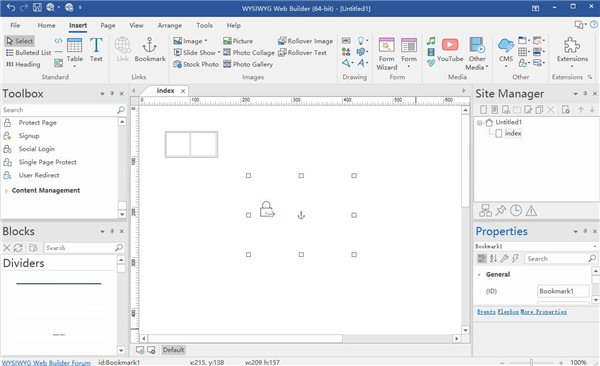Click the Bookmark1 ID value field
The height and width of the screenshot is (366, 600).
click(x=563, y=291)
